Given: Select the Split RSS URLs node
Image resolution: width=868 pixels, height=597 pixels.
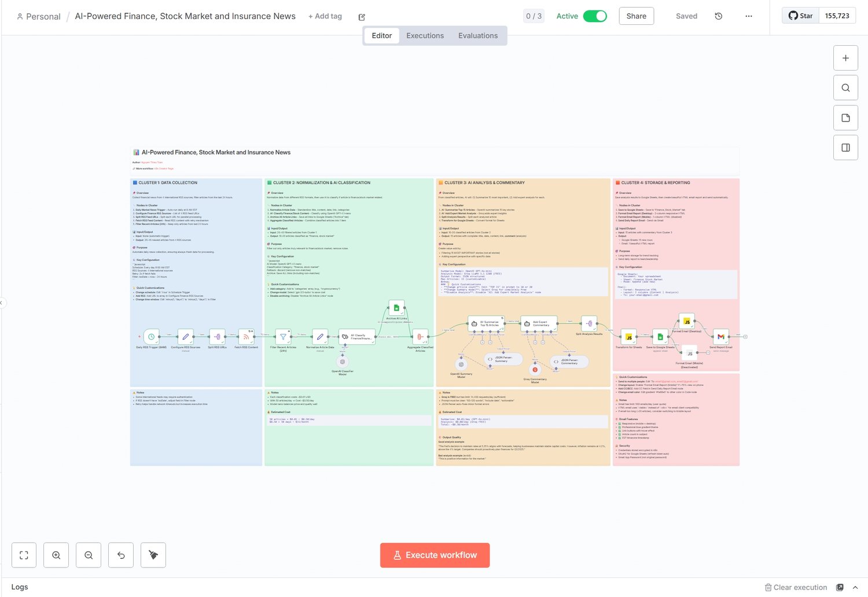Looking at the screenshot, I should 217,336.
